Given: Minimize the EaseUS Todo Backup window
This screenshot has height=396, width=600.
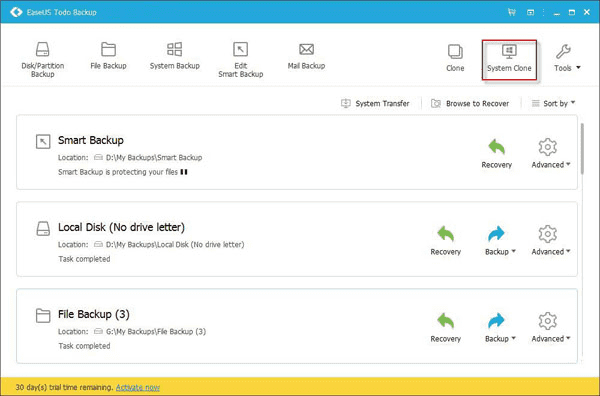Looking at the screenshot, I should pos(557,13).
